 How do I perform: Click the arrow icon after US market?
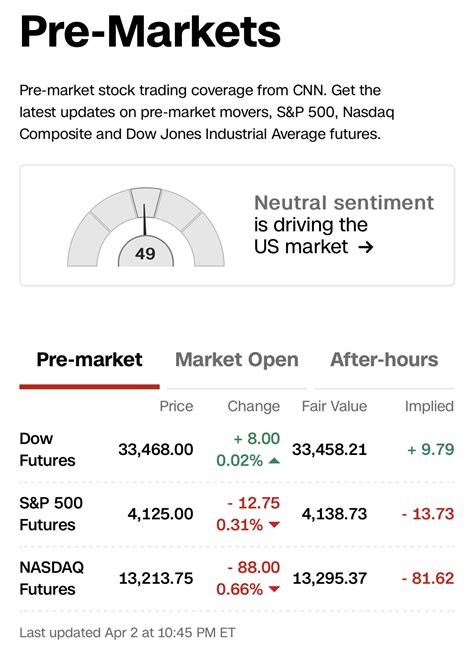[366, 247]
